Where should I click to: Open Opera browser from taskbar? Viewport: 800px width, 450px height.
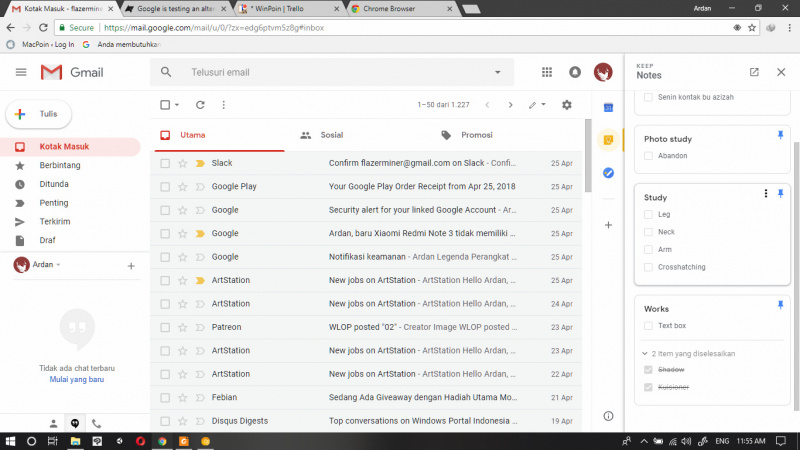[140, 441]
